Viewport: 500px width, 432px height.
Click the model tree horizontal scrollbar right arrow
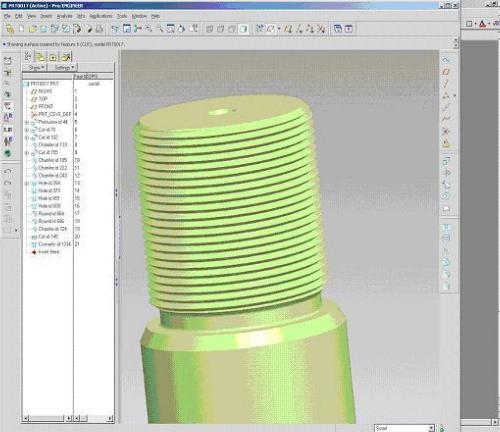click(x=69, y=418)
